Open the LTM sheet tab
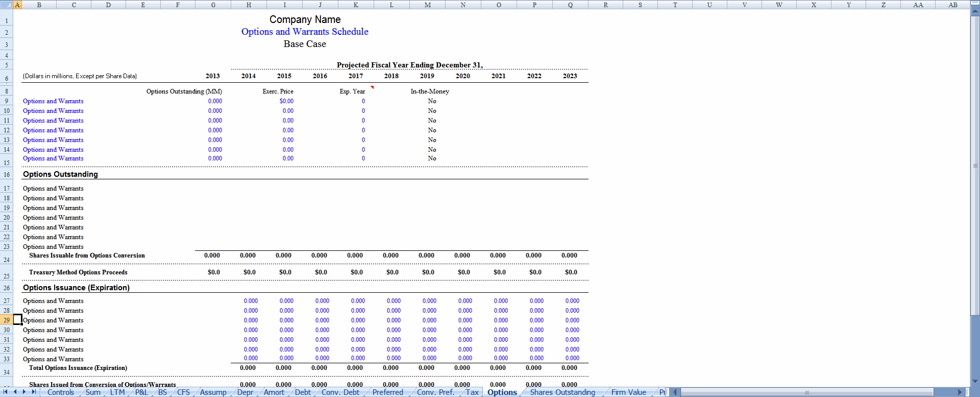This screenshot has height=397, width=980. coord(117,392)
